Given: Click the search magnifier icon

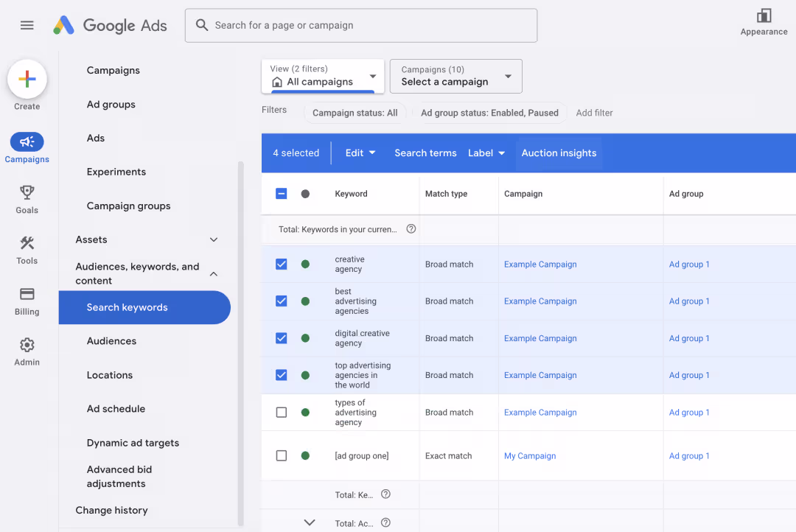Looking at the screenshot, I should click(201, 25).
